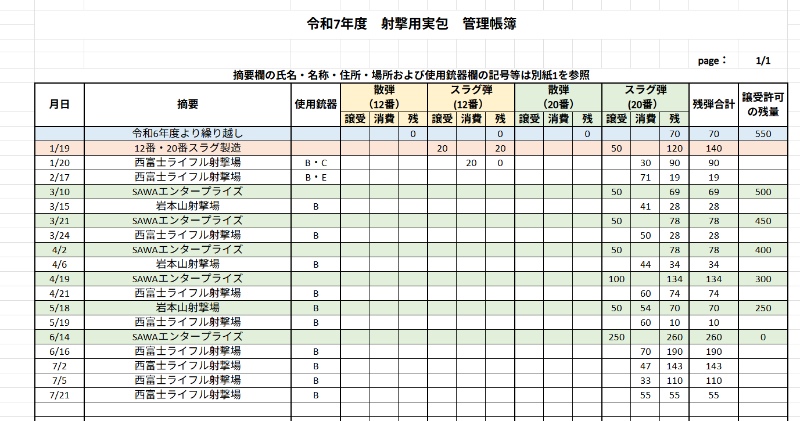Select the page number cell '1/1'
Screen dimensions: 800x421
(763, 61)
